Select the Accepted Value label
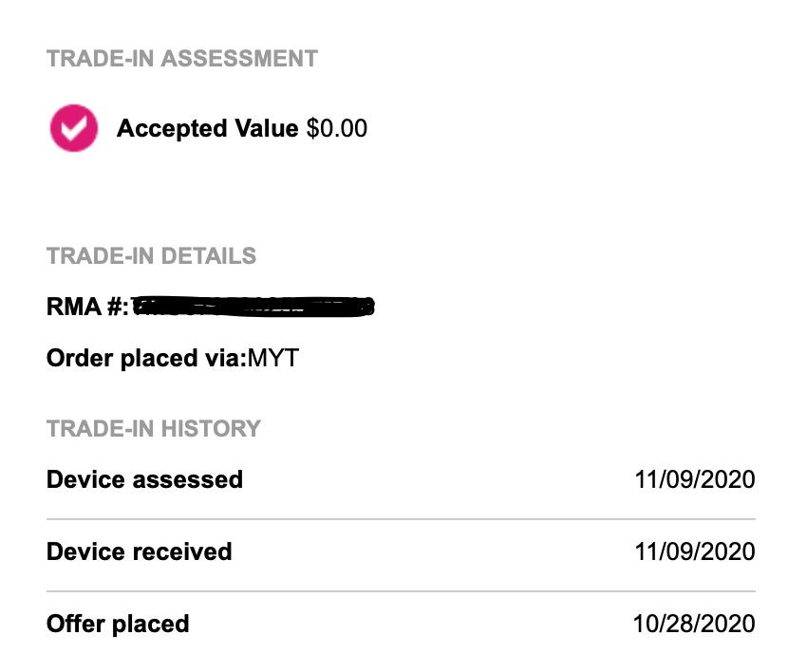Image resolution: width=788 pixels, height=672 pixels. tap(207, 128)
